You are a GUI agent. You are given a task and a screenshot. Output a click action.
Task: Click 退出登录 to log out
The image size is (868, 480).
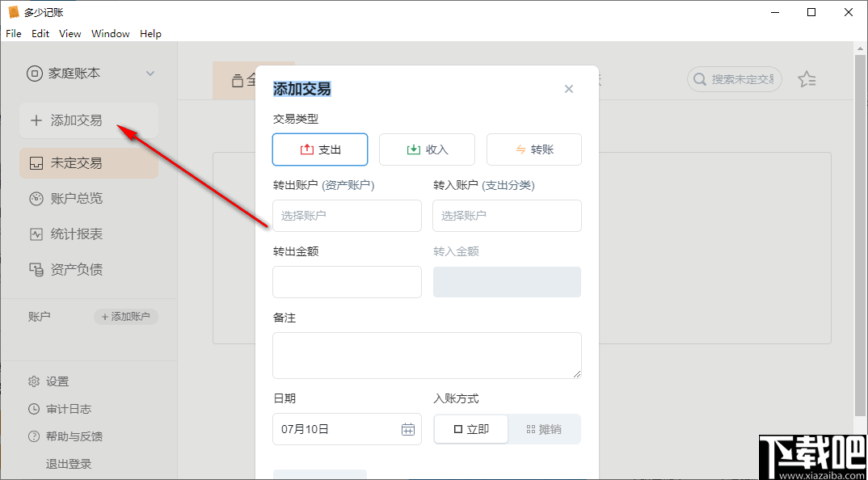[x=70, y=465]
